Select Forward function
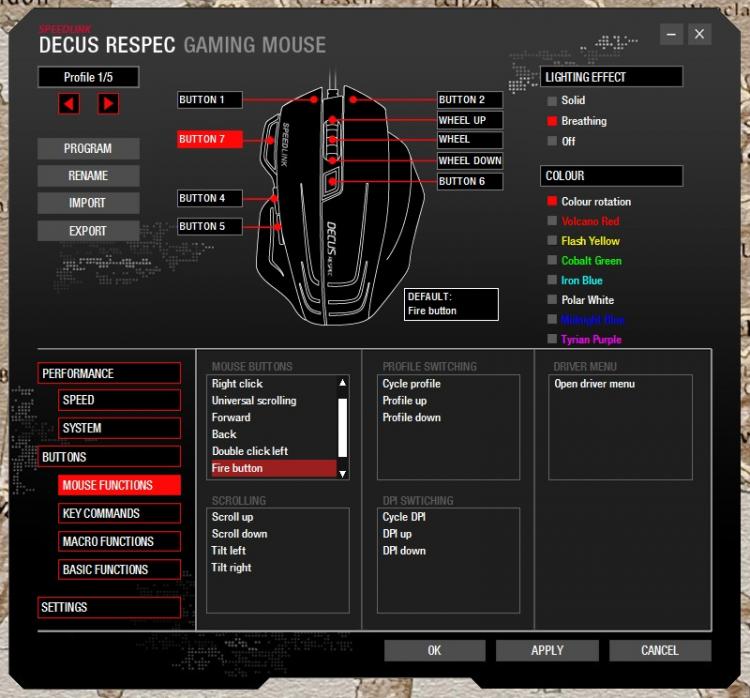Viewport: 750px width, 698px height. point(273,417)
